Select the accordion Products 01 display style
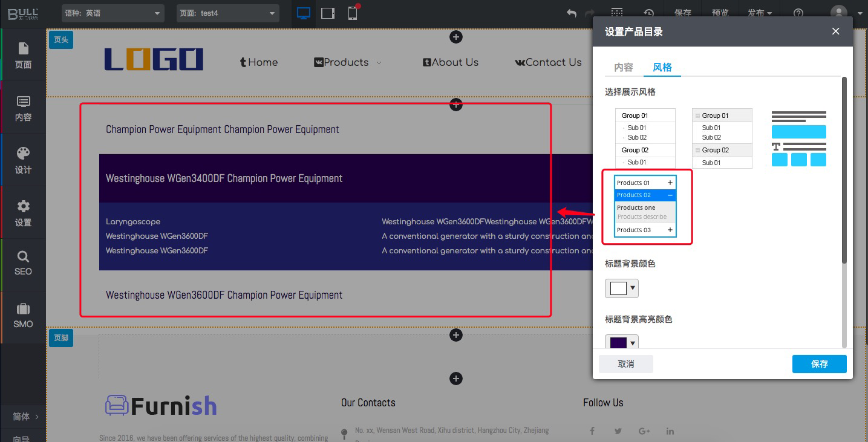868x442 pixels. (x=645, y=206)
